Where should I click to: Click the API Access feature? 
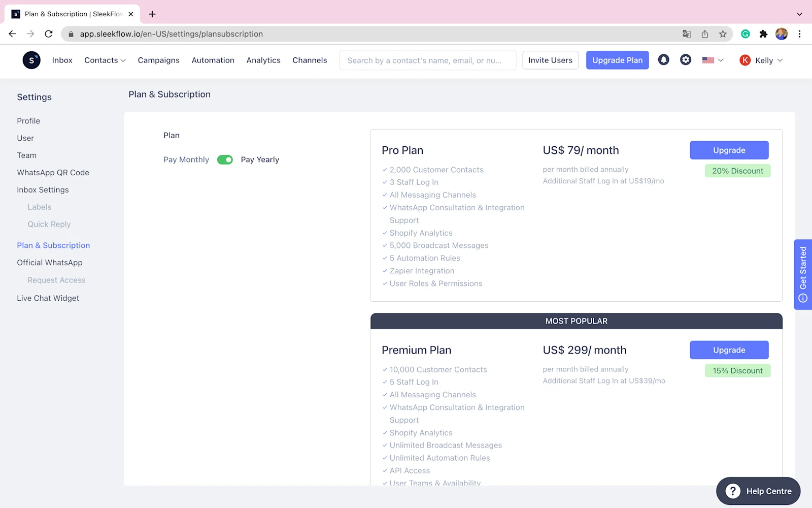click(410, 471)
